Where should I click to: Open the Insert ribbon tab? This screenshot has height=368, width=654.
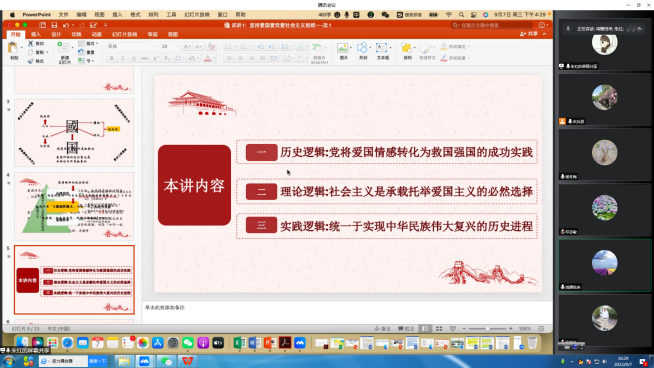tap(36, 34)
